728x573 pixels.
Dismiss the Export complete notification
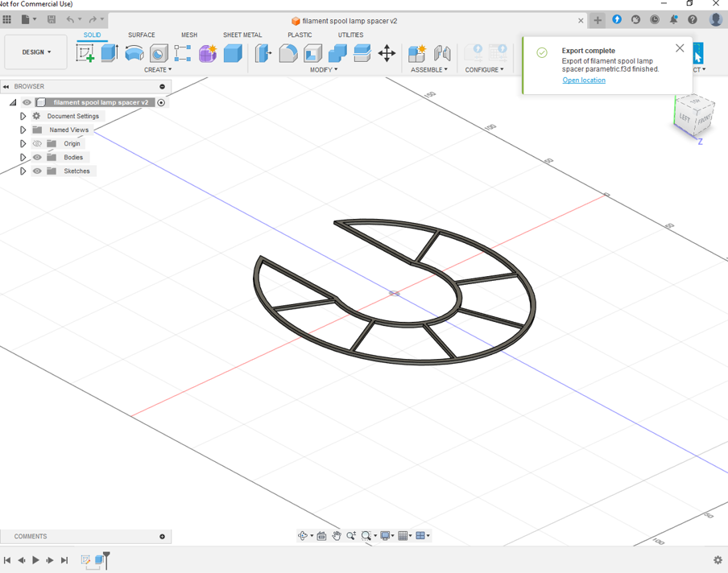coord(680,48)
